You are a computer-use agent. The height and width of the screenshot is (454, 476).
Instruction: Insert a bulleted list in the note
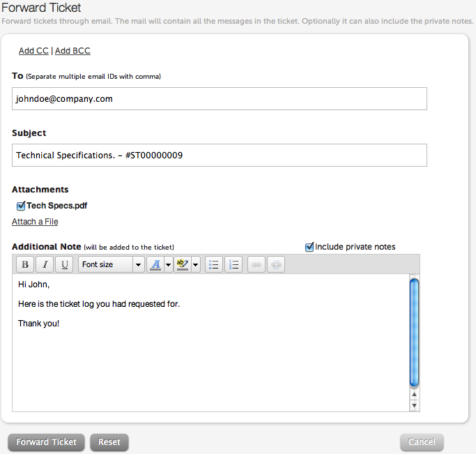[x=214, y=265]
